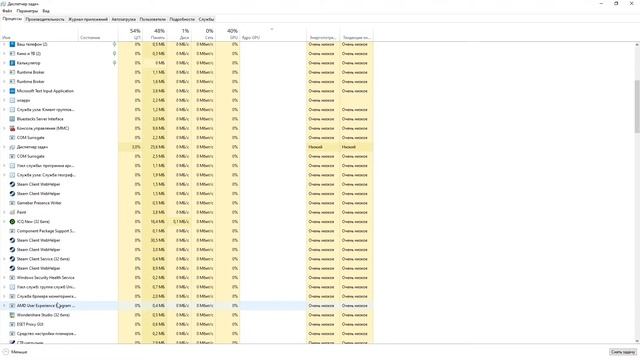The height and width of the screenshot is (360, 640).
Task: Click the scrollbar down arrow
Action: [637, 341]
